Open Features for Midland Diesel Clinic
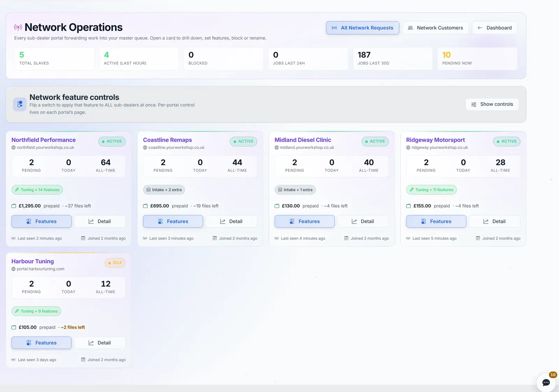 click(304, 221)
